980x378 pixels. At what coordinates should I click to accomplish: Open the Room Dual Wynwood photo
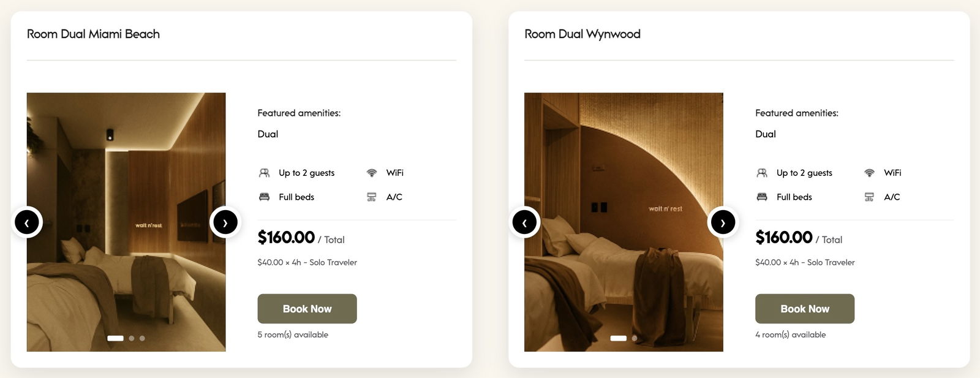point(624,222)
